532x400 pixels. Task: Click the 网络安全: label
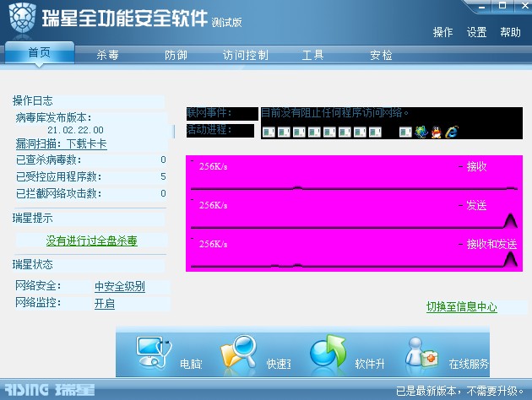click(x=38, y=286)
